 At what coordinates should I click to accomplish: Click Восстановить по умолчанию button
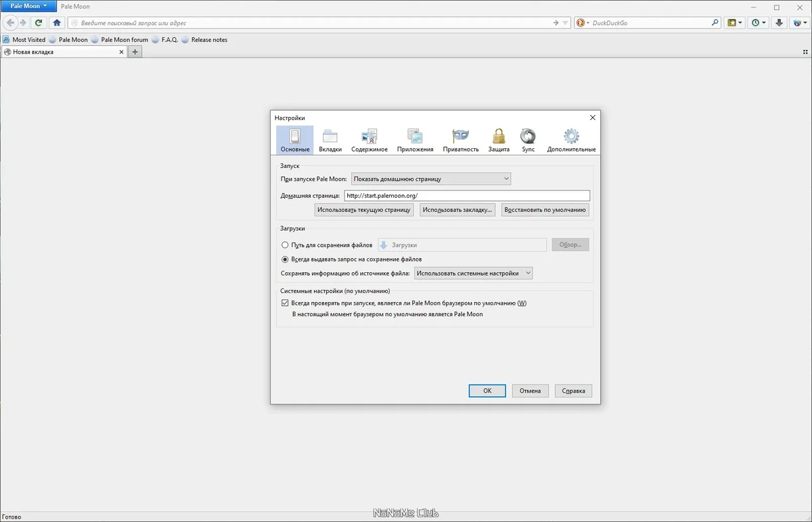(545, 210)
